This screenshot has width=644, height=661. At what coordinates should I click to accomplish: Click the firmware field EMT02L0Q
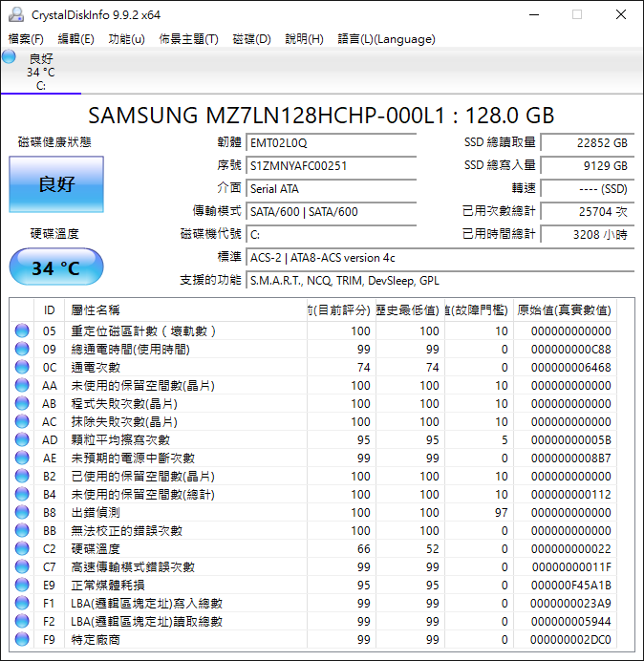point(332,143)
